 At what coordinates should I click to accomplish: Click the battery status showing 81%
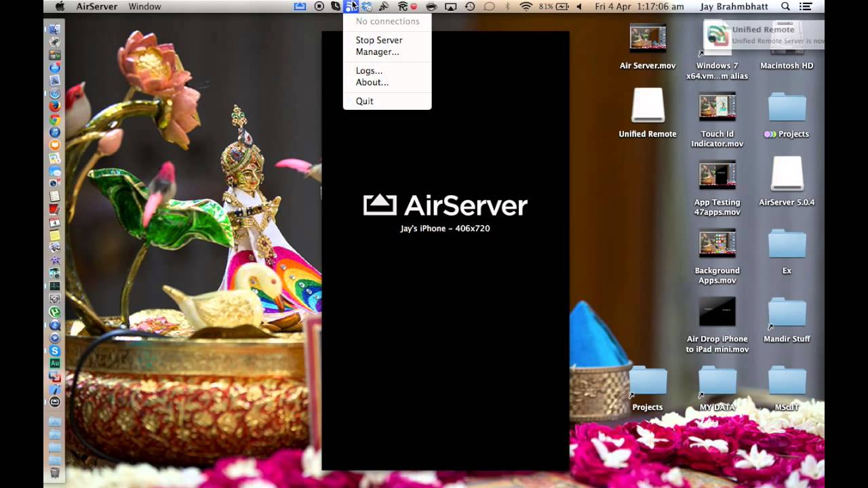[x=553, y=6]
